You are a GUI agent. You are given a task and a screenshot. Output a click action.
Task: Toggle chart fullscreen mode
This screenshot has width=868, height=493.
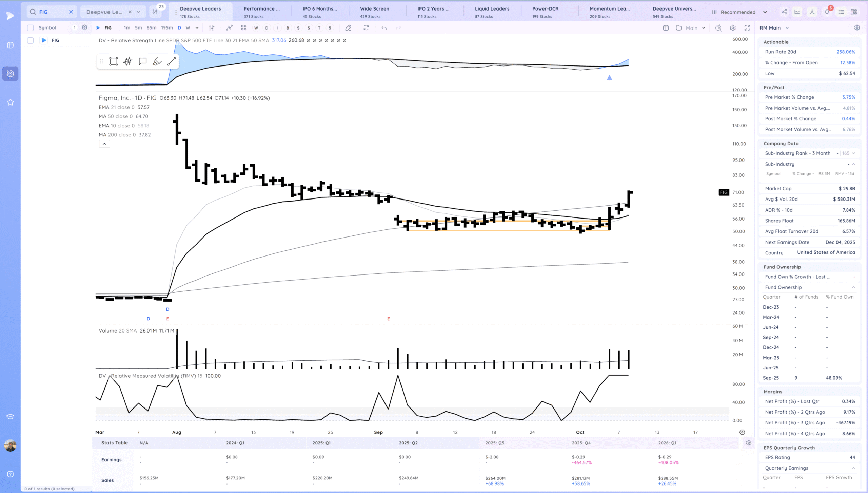[747, 28]
